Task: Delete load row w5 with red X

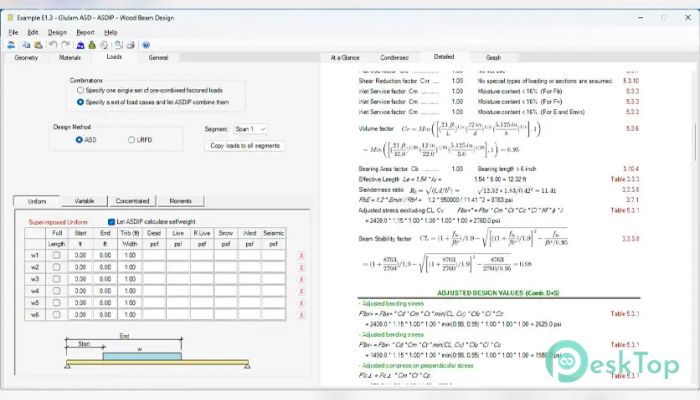Action: point(301,304)
